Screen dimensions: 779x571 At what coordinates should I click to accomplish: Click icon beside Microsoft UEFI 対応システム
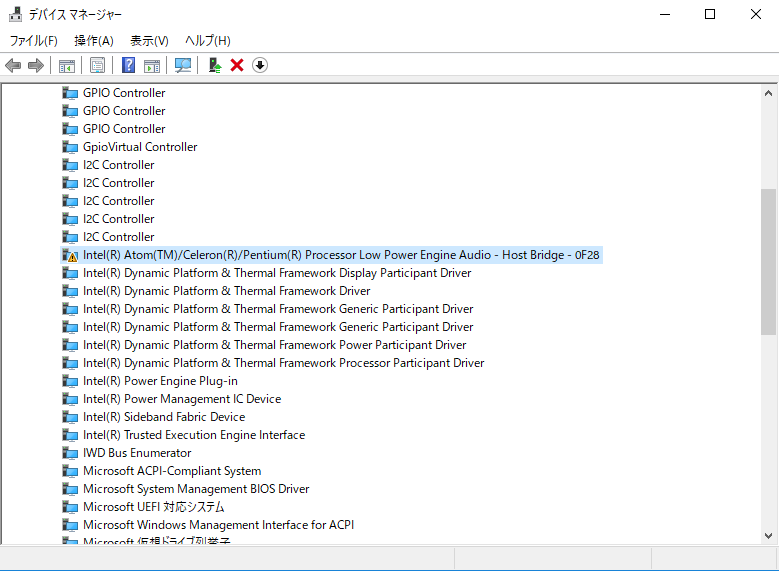(x=70, y=507)
